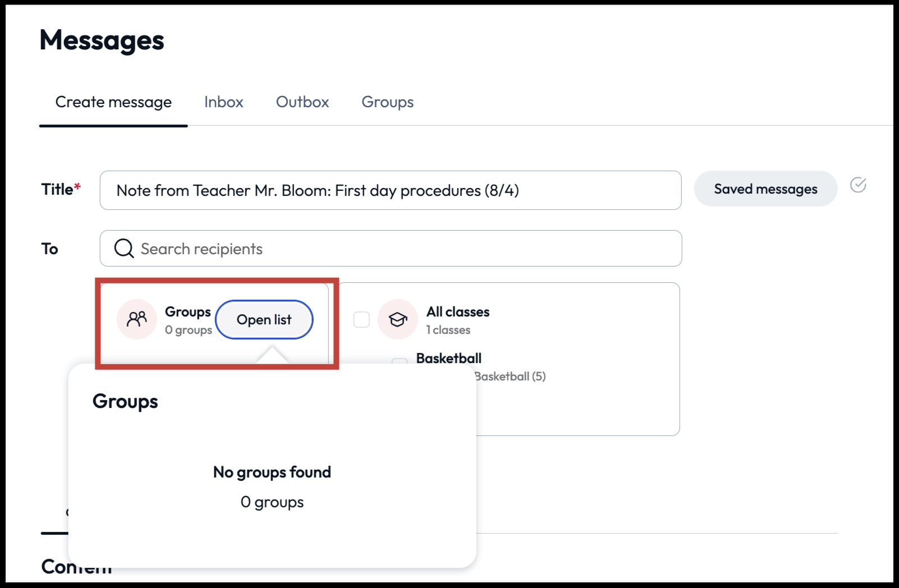Select the Create message tab
899x588 pixels.
pos(113,102)
